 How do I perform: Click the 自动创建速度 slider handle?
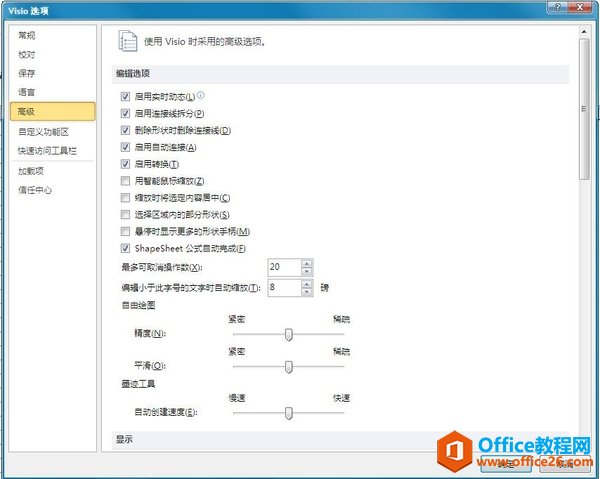[289, 413]
